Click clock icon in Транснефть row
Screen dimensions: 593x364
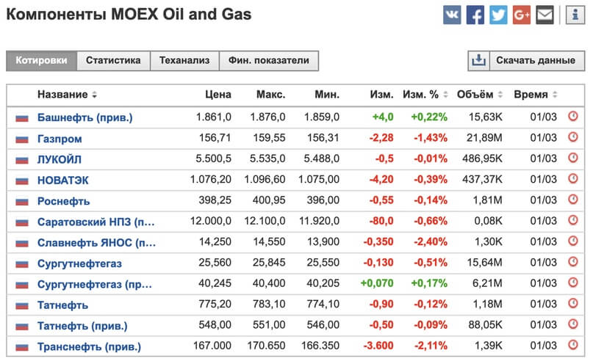tap(573, 346)
